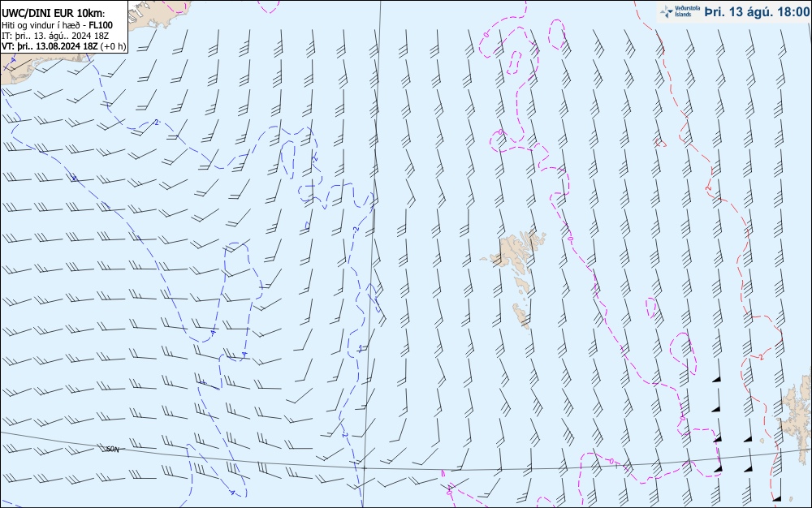This screenshot has width=812, height=508.
Task: Click the 'Hiti og vindur í hæð - FL100' line
Action: click(x=57, y=25)
